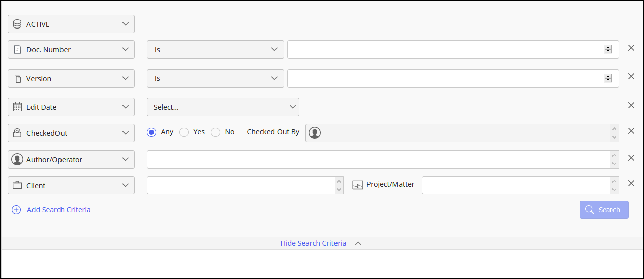
Task: Open the Doc. Number operator 'Is' dropdown
Action: coord(215,49)
